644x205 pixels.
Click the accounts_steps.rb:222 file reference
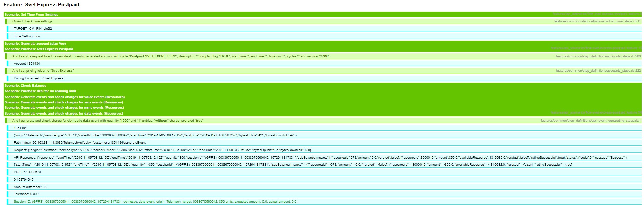coord(598,71)
